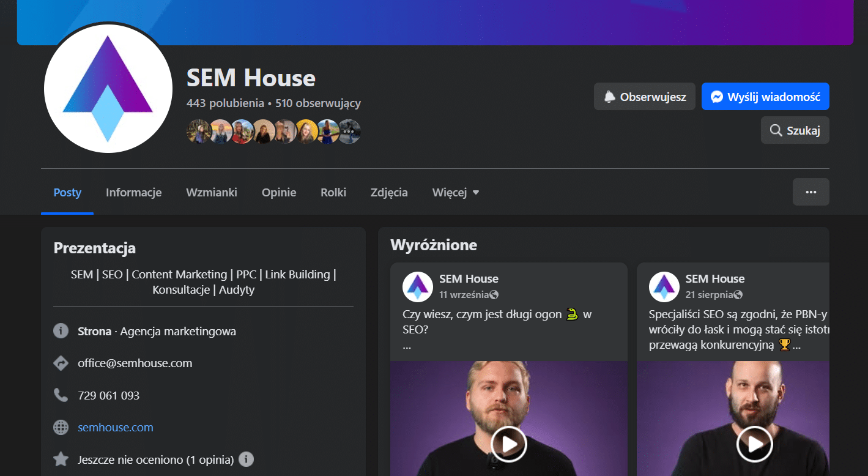868x476 pixels.
Task: Open the Wzmianki tab
Action: 212,192
